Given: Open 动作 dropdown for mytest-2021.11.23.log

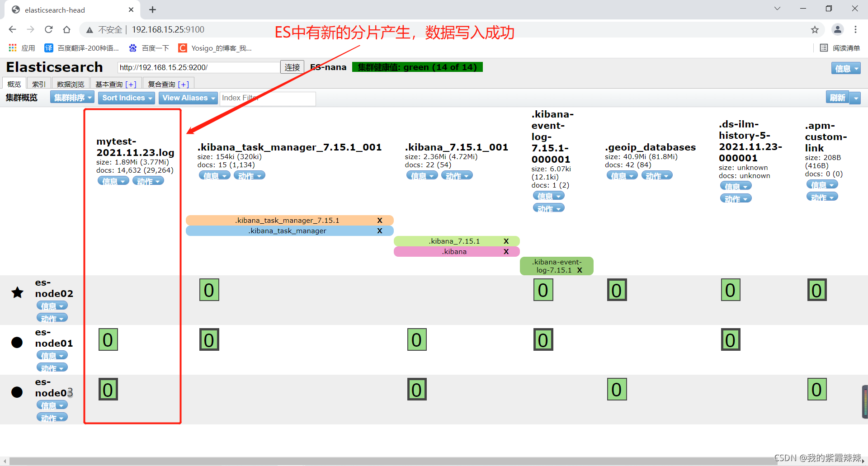Looking at the screenshot, I should tap(148, 181).
